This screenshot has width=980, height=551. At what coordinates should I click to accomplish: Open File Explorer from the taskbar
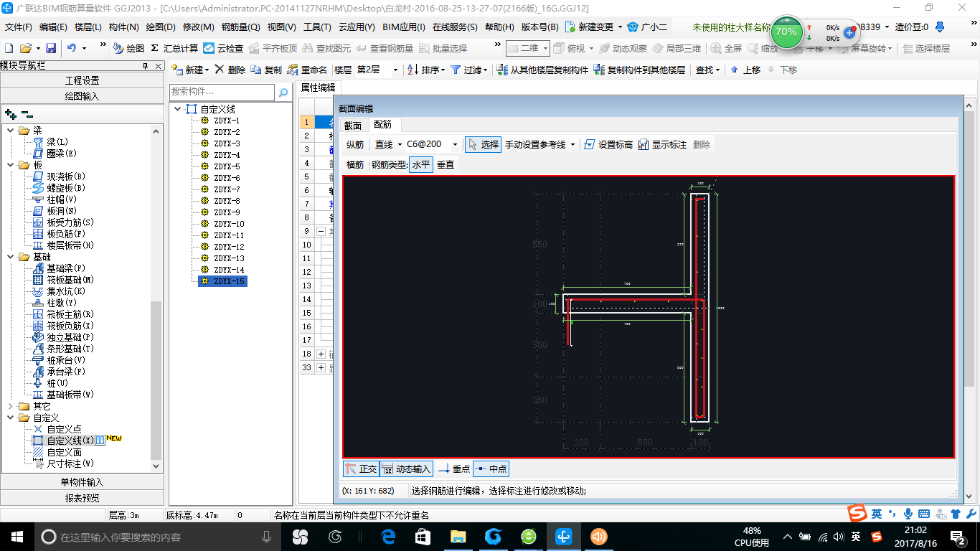point(458,536)
